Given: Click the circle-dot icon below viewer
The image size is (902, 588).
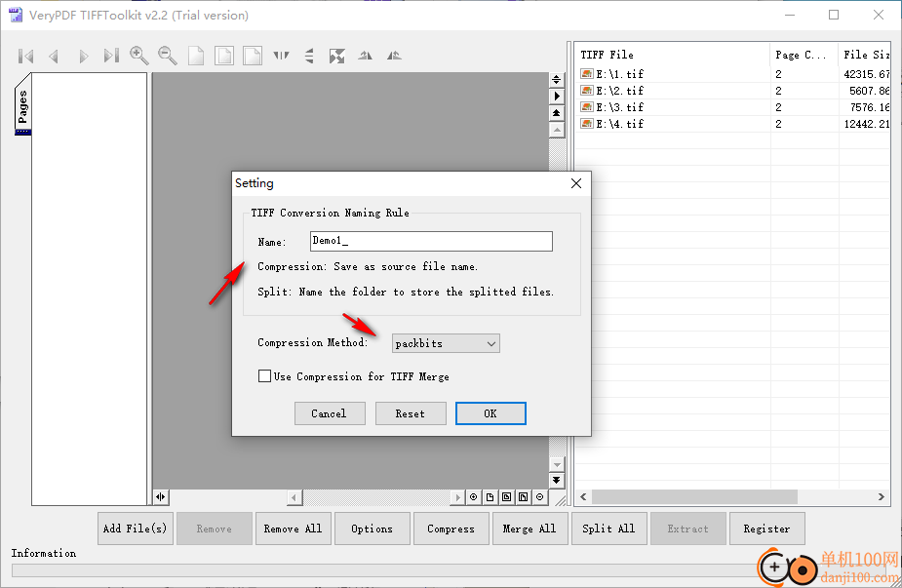Looking at the screenshot, I should 474,497.
